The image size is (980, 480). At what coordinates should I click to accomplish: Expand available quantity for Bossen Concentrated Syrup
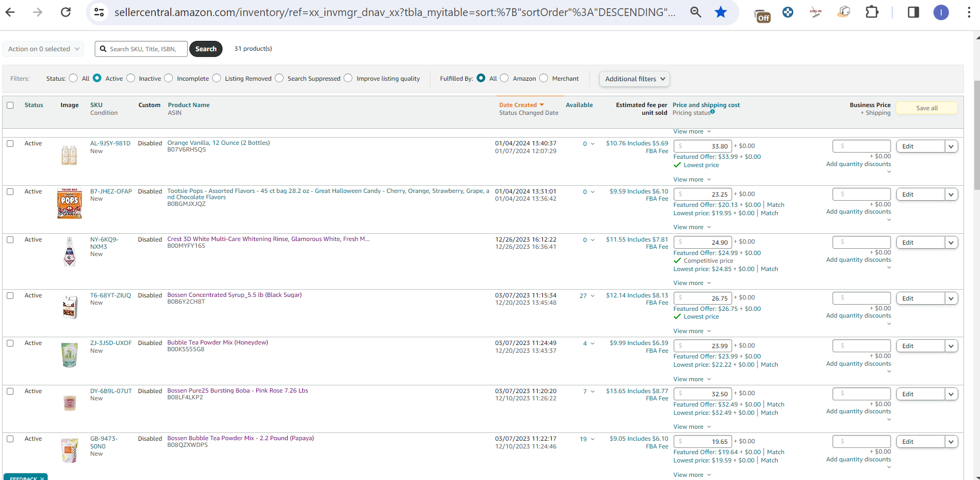[x=593, y=296]
